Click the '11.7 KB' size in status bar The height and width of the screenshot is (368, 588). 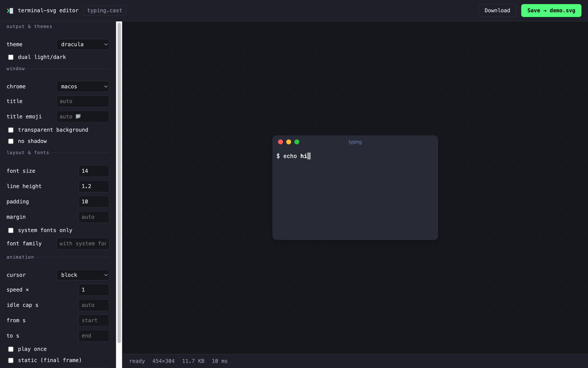click(193, 361)
